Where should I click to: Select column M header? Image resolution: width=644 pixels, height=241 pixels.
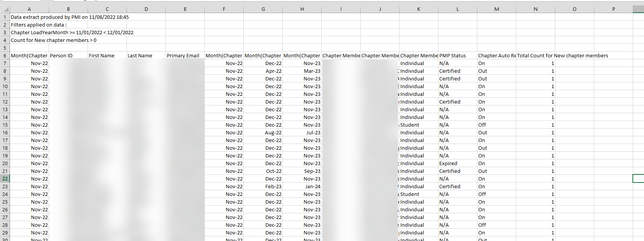[497, 9]
